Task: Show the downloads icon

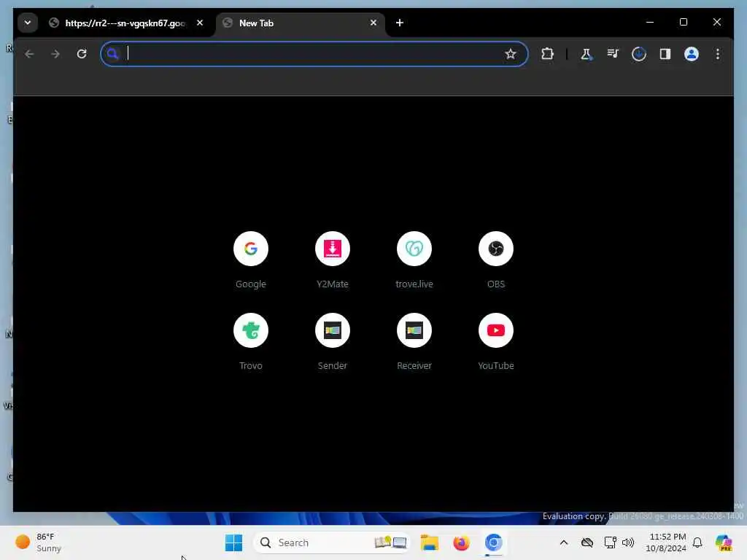Action: click(639, 54)
